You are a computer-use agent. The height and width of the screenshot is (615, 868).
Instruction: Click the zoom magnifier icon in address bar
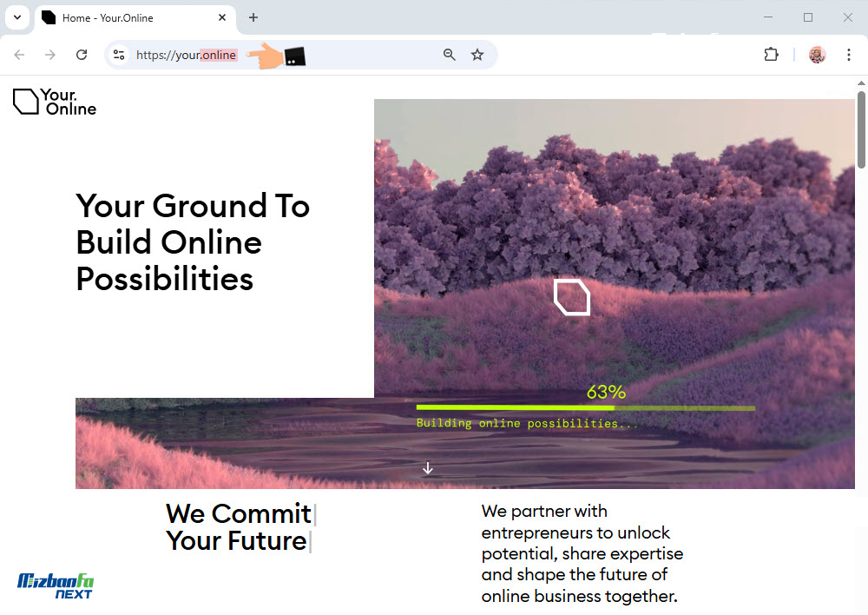coord(449,55)
